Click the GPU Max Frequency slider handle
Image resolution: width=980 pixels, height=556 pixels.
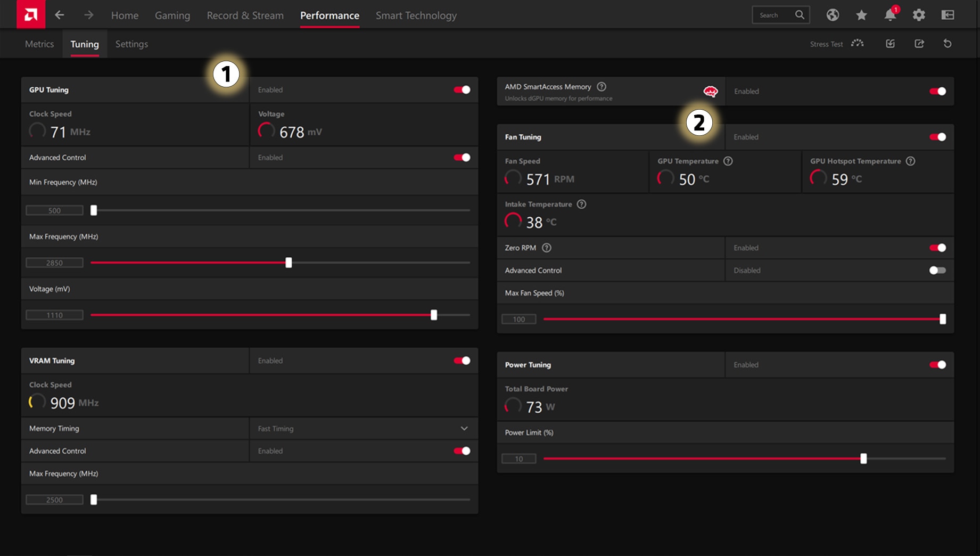(289, 263)
